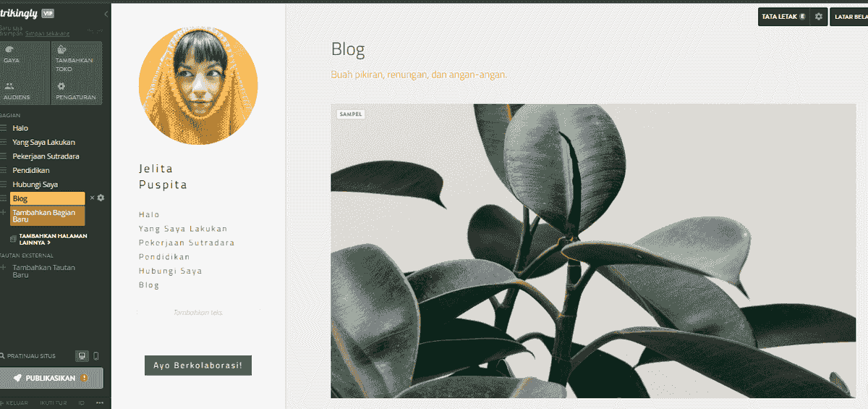Open the Latar Belakang background option
This screenshot has width=868, height=409.
849,16
